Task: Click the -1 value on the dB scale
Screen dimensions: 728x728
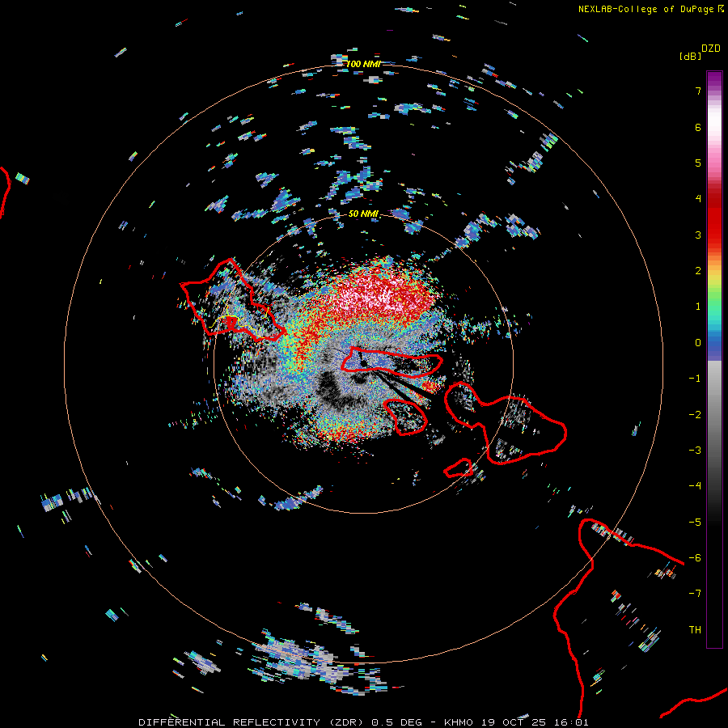Action: point(695,379)
